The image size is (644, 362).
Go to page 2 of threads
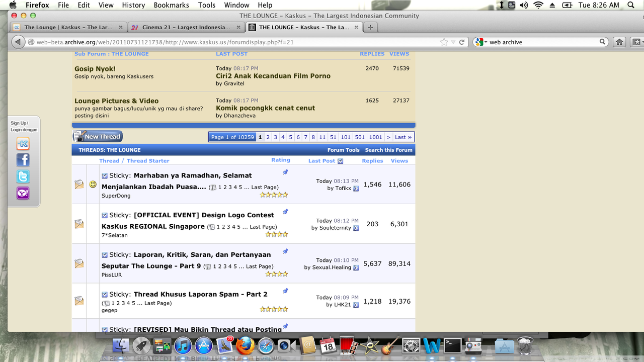click(268, 137)
